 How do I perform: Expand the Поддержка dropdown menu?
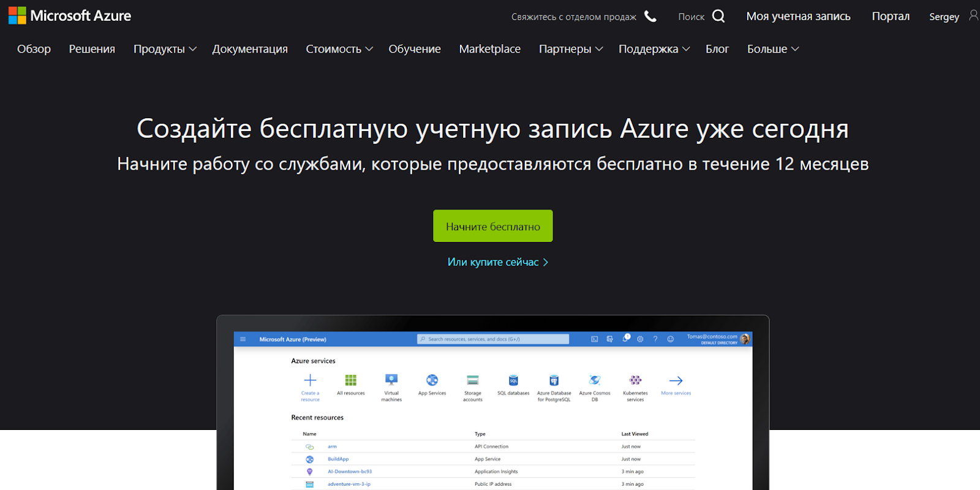654,49
